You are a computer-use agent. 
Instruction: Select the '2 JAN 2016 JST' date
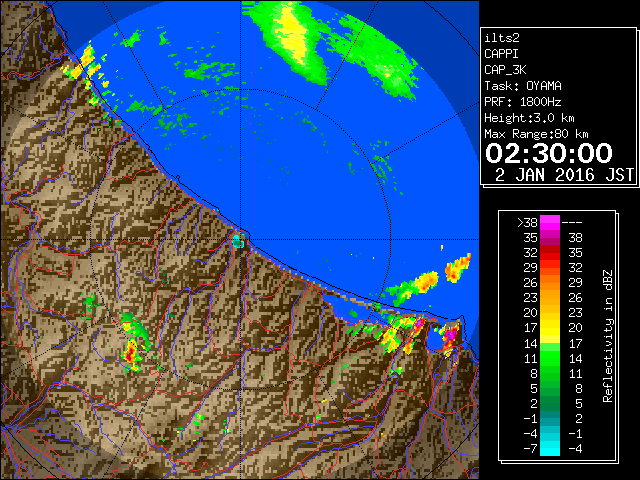click(564, 175)
